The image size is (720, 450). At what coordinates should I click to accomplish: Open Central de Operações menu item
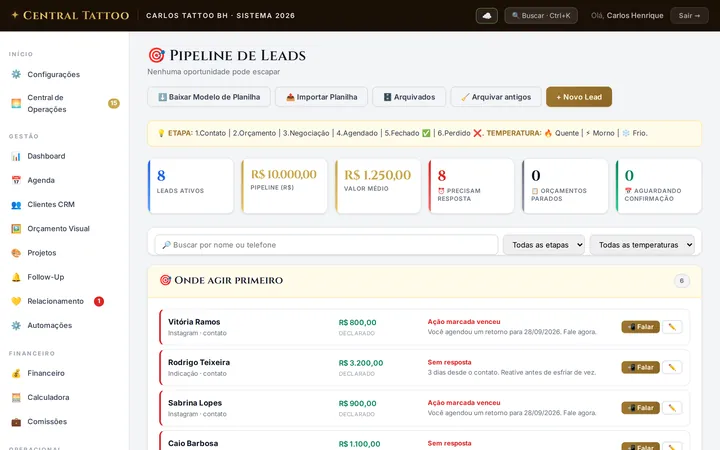(47, 103)
